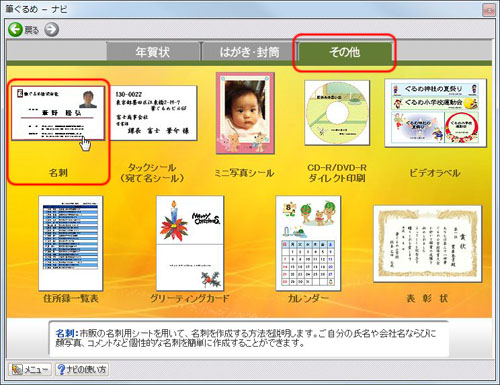500x385 pixels.
Task: Open the 住所録一覧表 list thumbnail
Action: click(71, 243)
